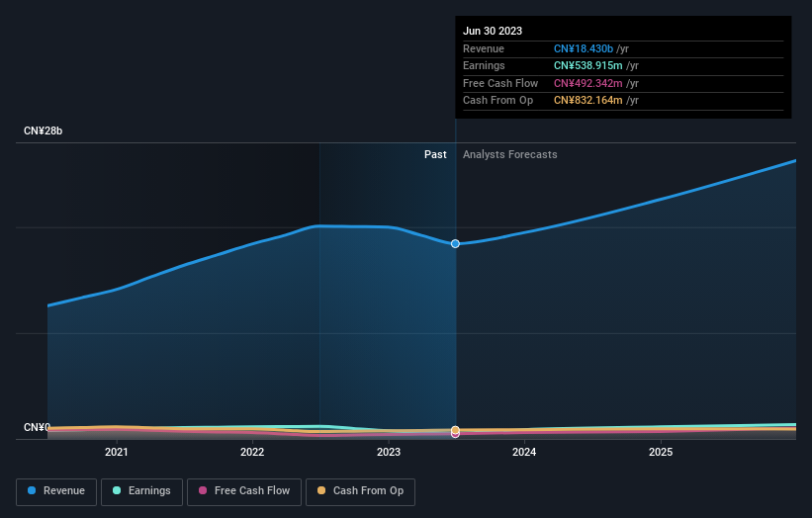Image resolution: width=812 pixels, height=518 pixels.
Task: Click the 2022 x-axis label
Action: (252, 452)
